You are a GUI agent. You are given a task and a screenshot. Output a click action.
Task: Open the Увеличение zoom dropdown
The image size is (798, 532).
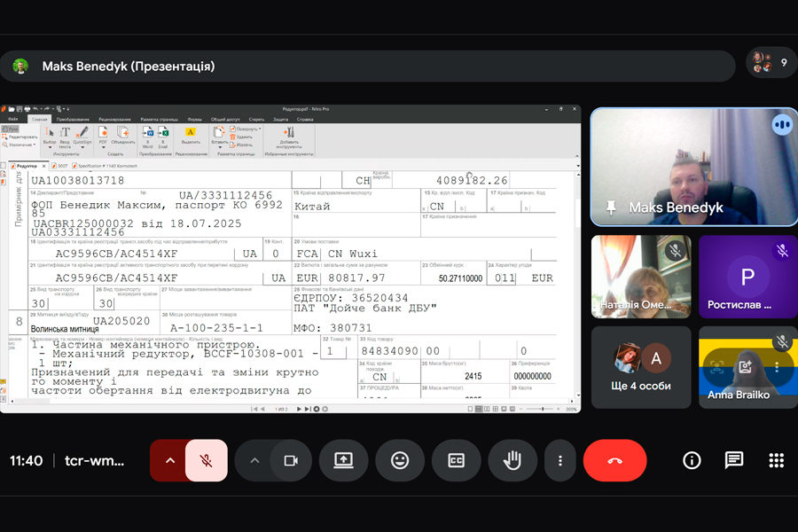coord(19,145)
